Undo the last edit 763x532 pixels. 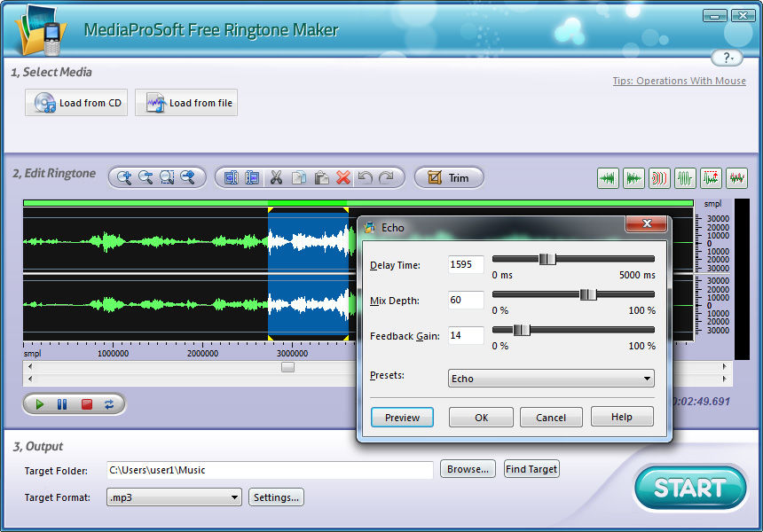365,177
